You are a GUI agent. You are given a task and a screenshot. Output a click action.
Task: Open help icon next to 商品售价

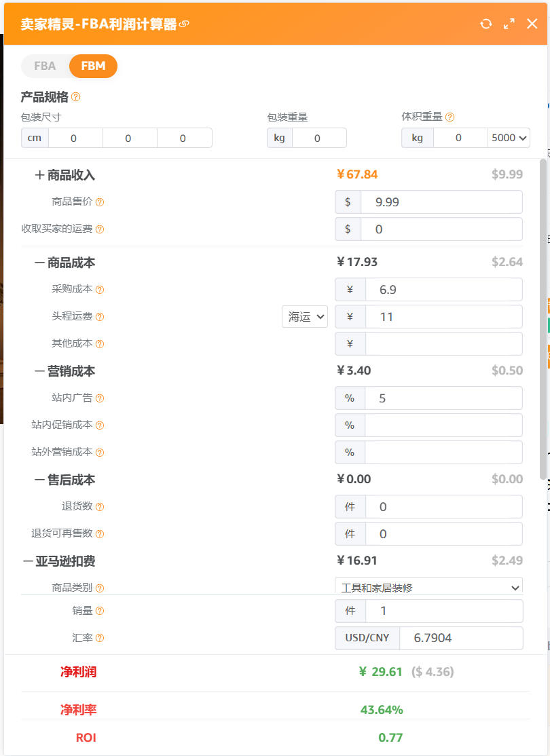click(x=99, y=202)
